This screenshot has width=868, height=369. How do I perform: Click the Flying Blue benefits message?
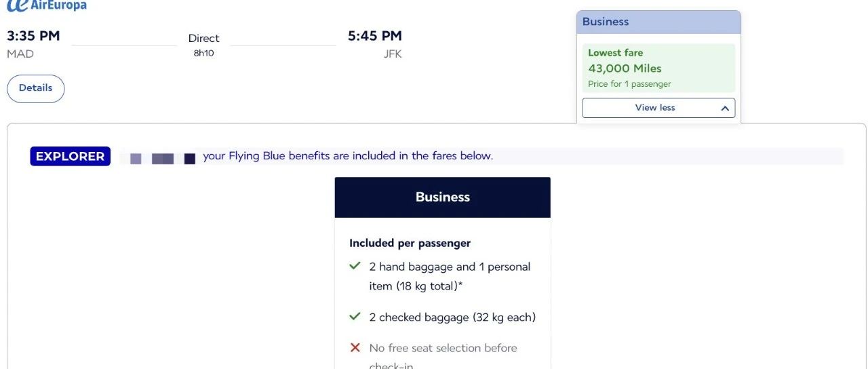pos(348,156)
